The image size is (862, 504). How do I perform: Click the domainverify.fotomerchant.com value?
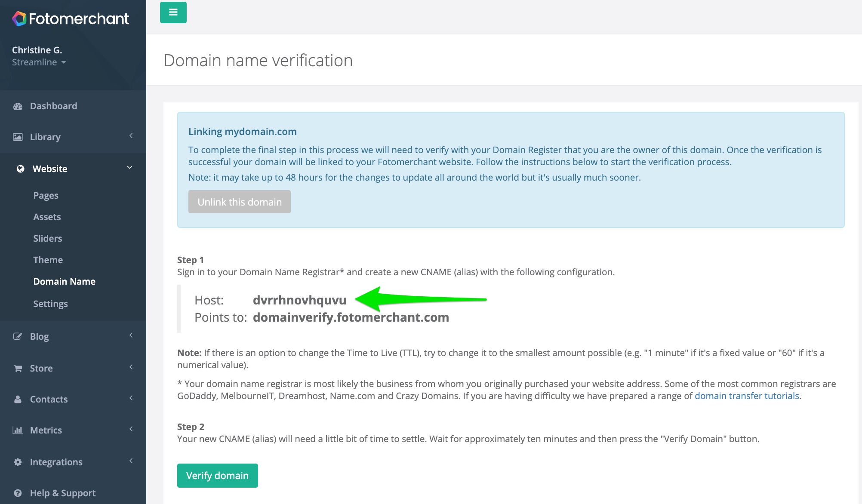351,317
